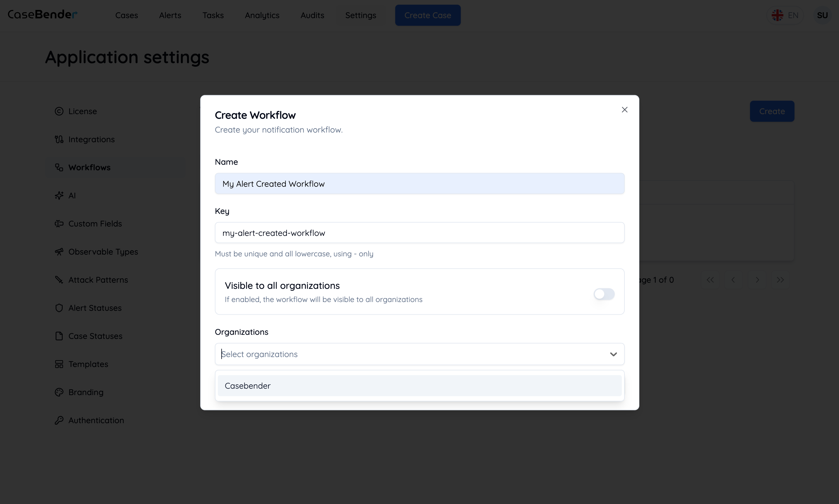Viewport: 839px width, 504px height.
Task: Open the Select organizations dropdown
Action: [x=419, y=354]
